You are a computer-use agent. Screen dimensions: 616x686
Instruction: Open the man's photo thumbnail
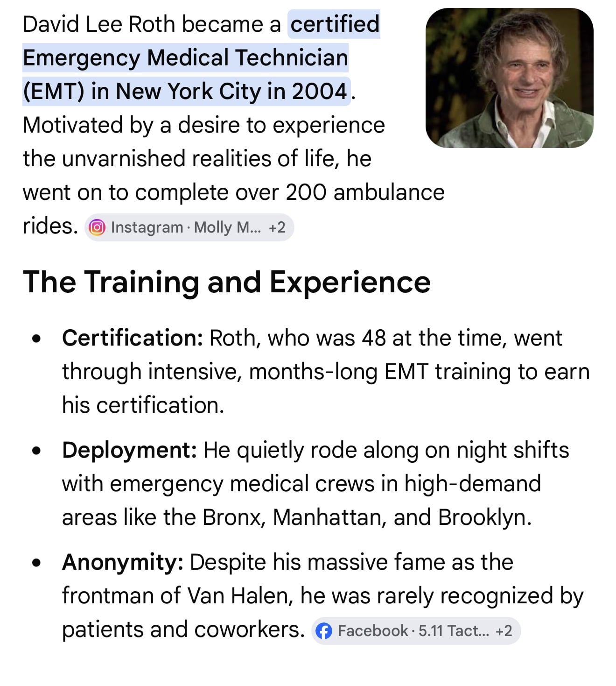(510, 78)
